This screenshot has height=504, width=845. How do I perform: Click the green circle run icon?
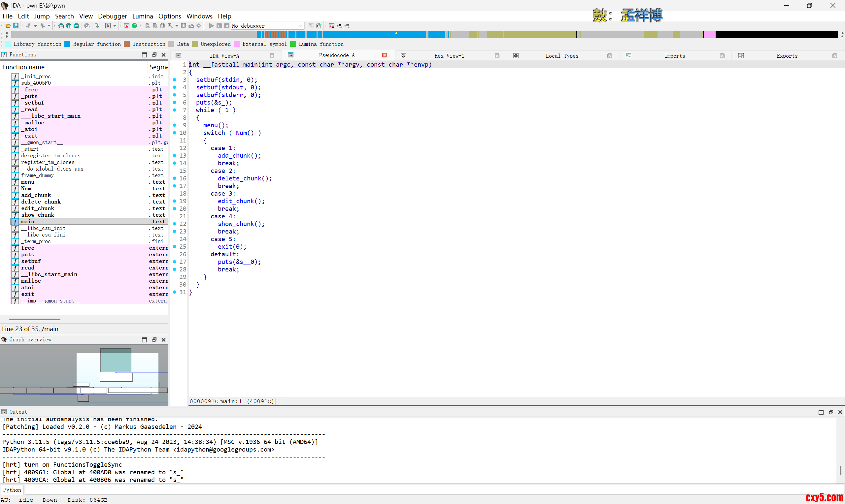pos(135,26)
